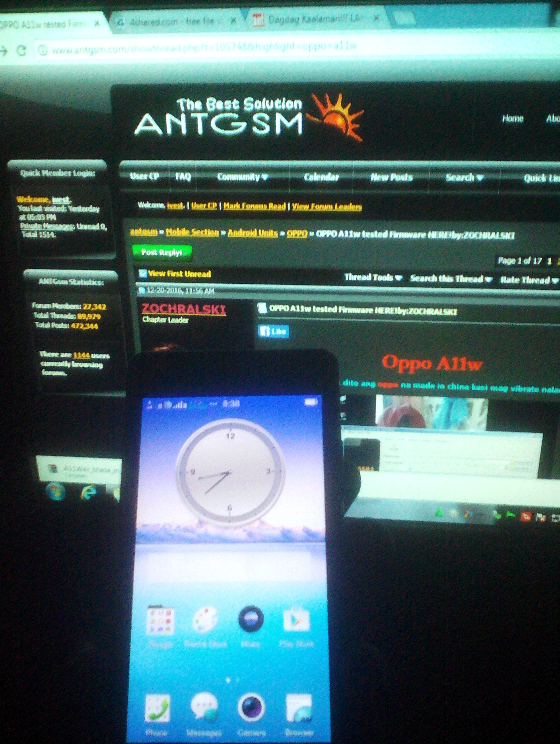Screen dimensions: 560x744
Task: Click the green Post Reply button
Action: [162, 252]
